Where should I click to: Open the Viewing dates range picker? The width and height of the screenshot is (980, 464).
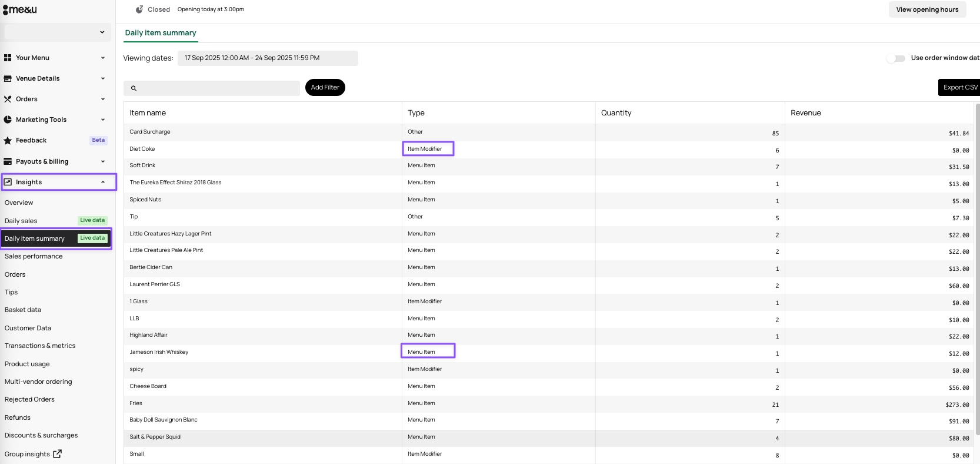(x=268, y=58)
